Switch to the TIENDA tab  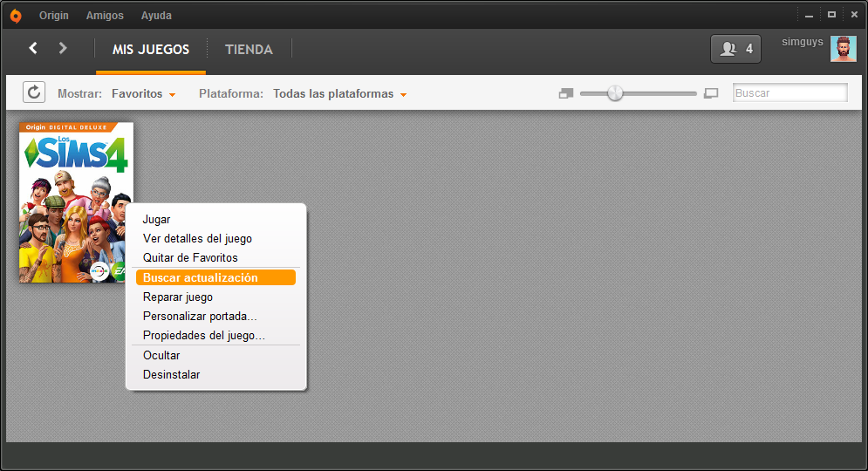click(x=249, y=49)
